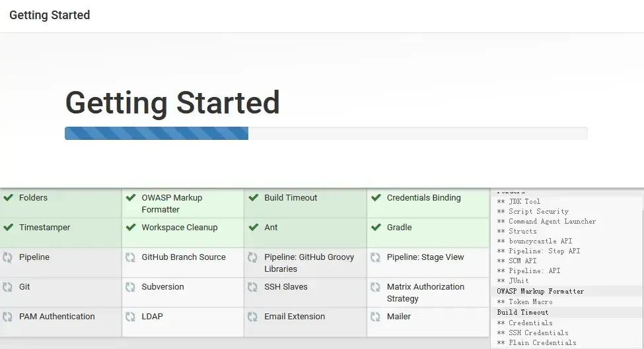Click the Email Extension plugin label

[x=295, y=317]
